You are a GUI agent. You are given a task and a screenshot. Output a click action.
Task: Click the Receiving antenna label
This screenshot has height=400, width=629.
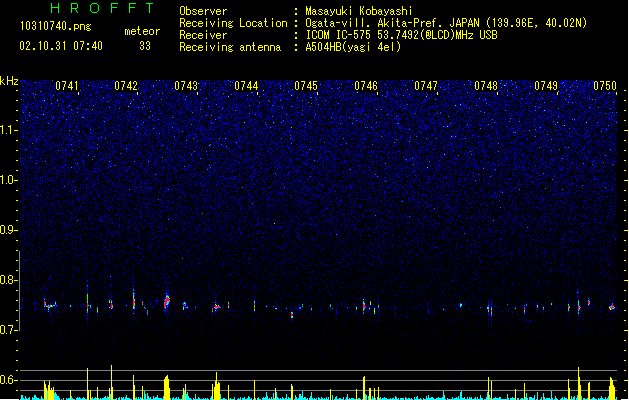tap(230, 47)
